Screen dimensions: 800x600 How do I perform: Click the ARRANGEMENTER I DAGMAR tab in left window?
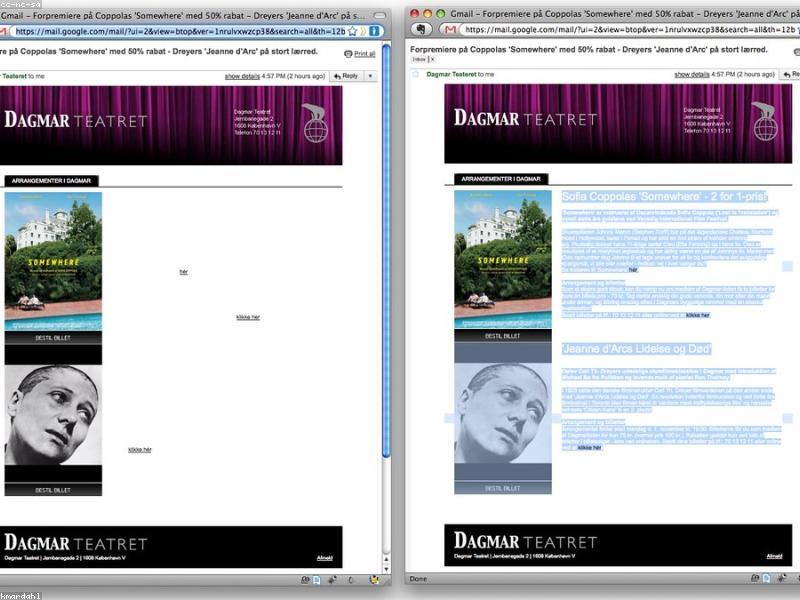pos(51,181)
